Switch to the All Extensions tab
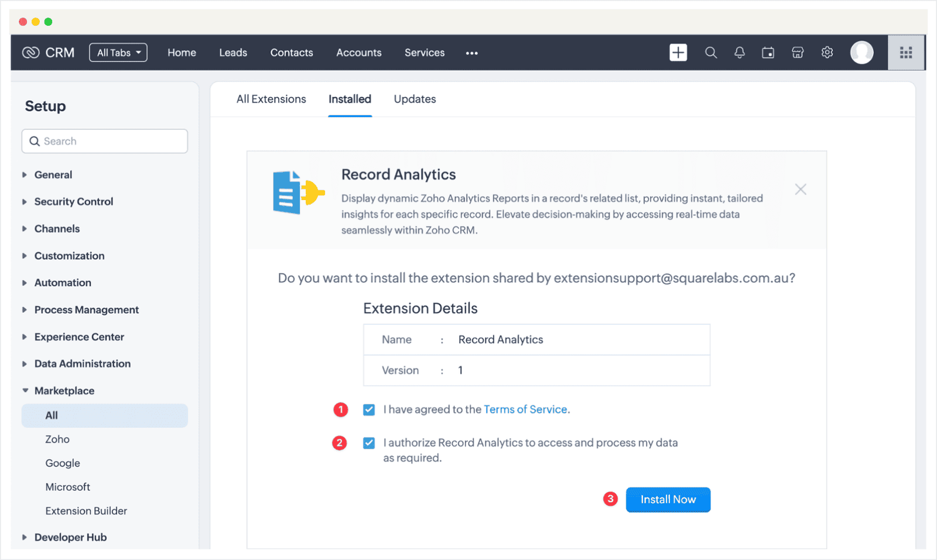The height and width of the screenshot is (560, 937). (x=271, y=99)
